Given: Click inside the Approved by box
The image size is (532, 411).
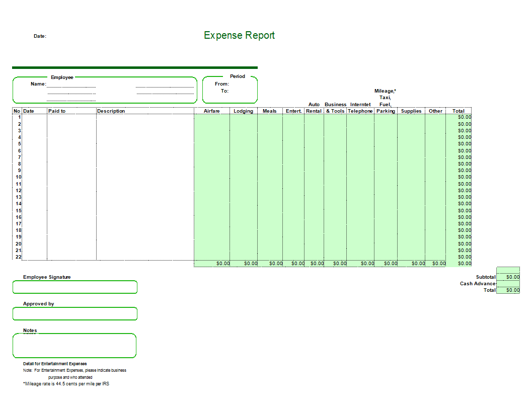Looking at the screenshot, I should pos(75,314).
